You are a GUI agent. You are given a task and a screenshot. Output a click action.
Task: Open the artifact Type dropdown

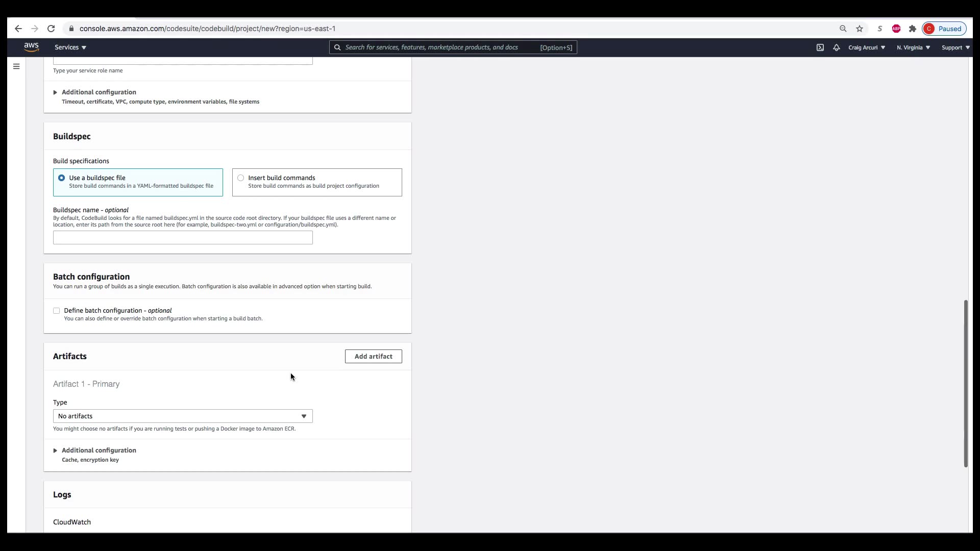click(x=183, y=416)
